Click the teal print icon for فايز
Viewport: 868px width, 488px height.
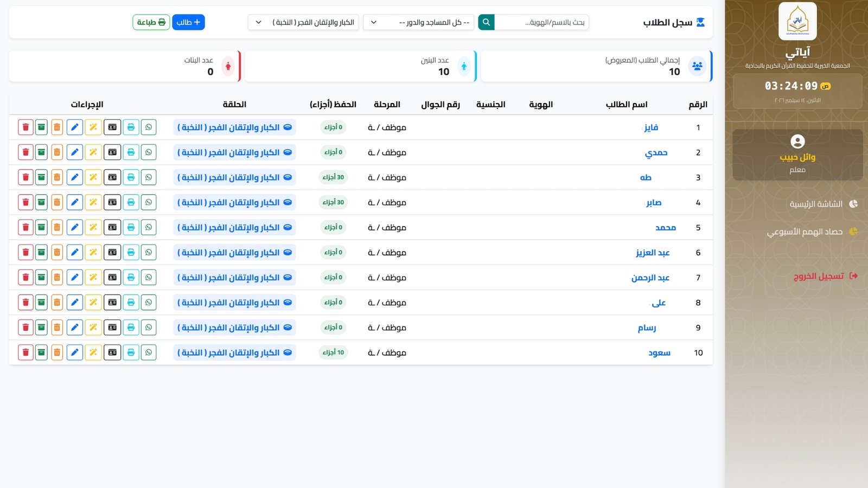point(131,127)
